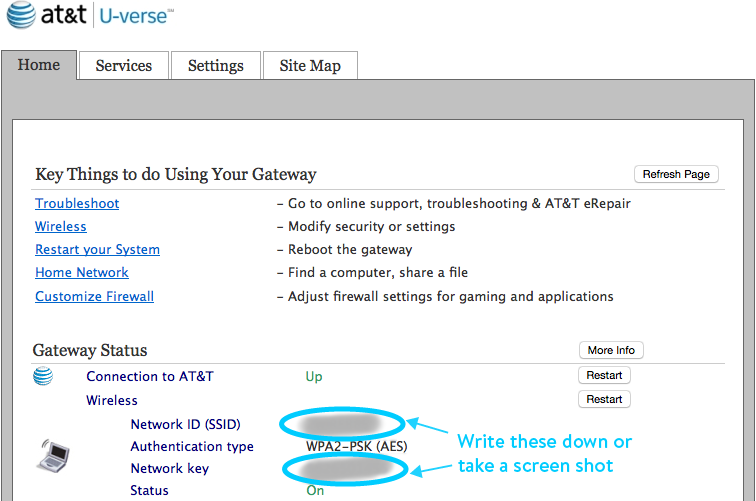The height and width of the screenshot is (501, 756).
Task: Click the Refresh Page button
Action: coord(676,174)
